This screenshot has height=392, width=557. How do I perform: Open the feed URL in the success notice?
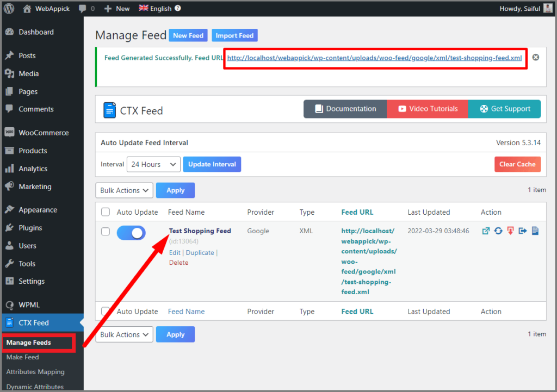point(374,58)
